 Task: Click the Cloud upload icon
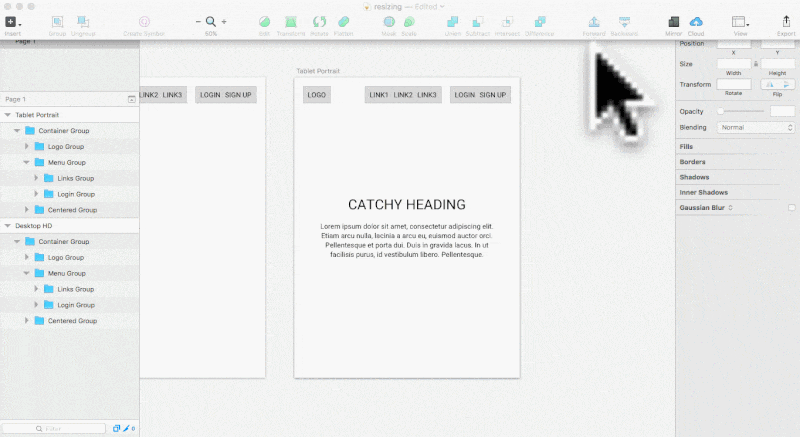pos(696,22)
